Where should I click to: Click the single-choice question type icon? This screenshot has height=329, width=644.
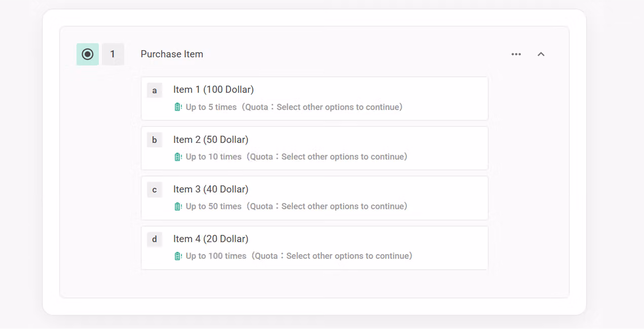click(x=88, y=54)
